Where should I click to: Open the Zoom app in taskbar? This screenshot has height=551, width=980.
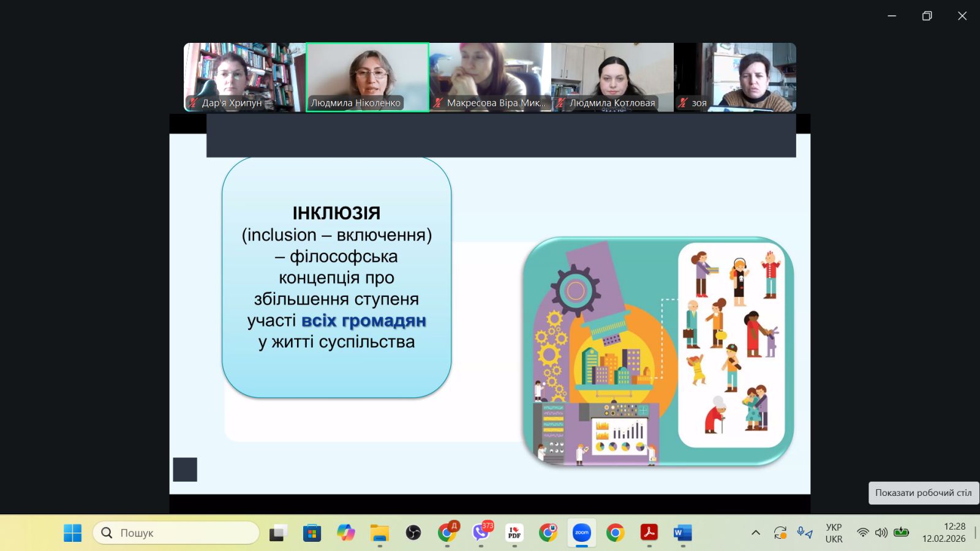[x=581, y=533]
